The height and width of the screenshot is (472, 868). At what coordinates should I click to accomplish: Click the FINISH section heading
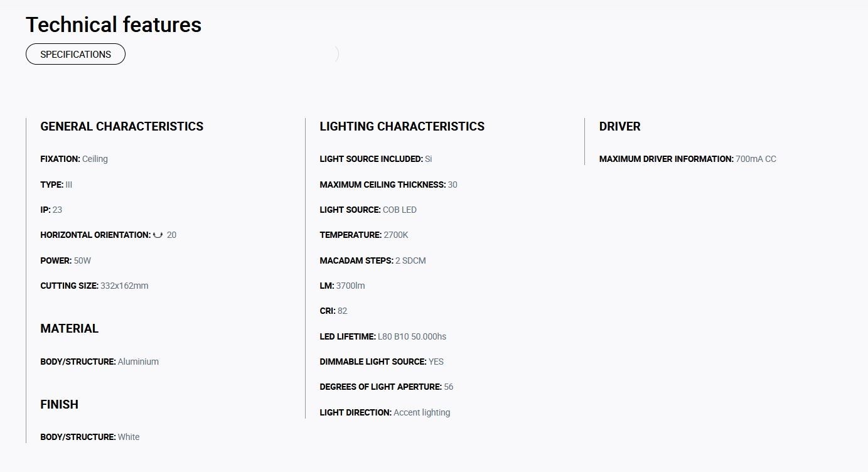tap(60, 404)
